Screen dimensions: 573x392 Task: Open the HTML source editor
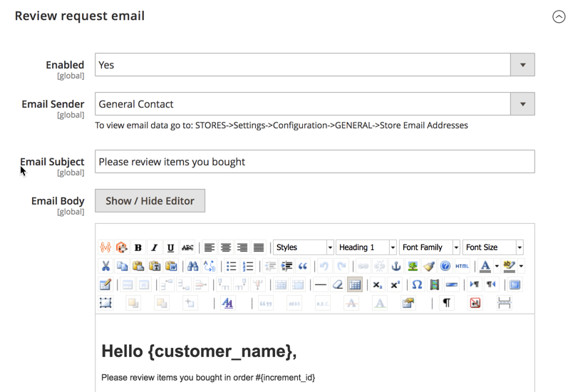[x=462, y=266]
